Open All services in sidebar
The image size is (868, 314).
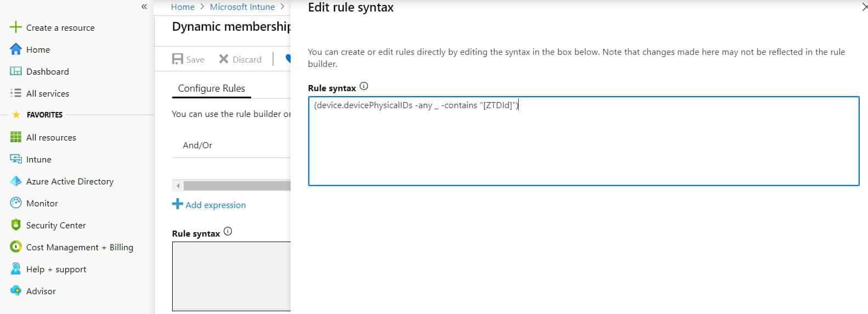click(x=48, y=93)
